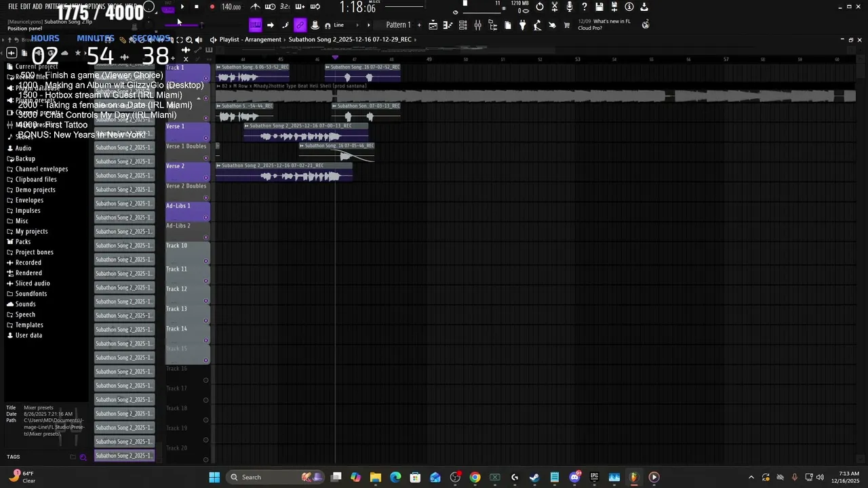Click the 140.000 tempo field
This screenshot has width=868, height=488.
point(231,7)
